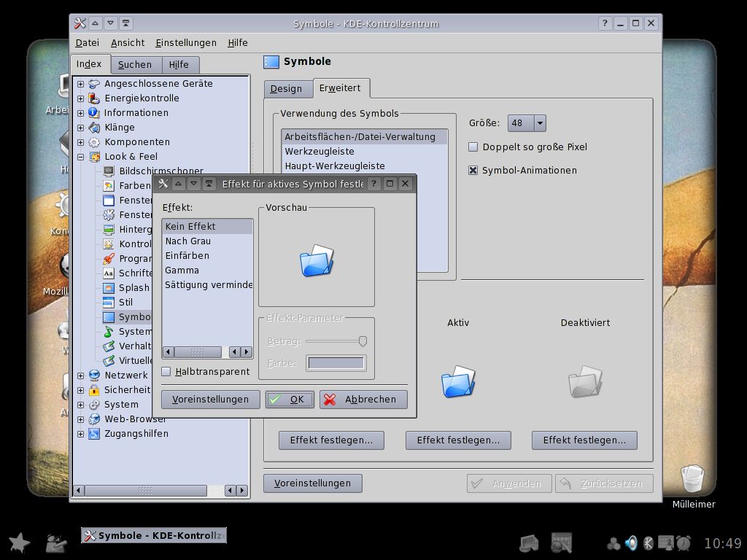747x560 pixels.
Task: Click Voreinstellungen in the effect dialog
Action: 211,400
